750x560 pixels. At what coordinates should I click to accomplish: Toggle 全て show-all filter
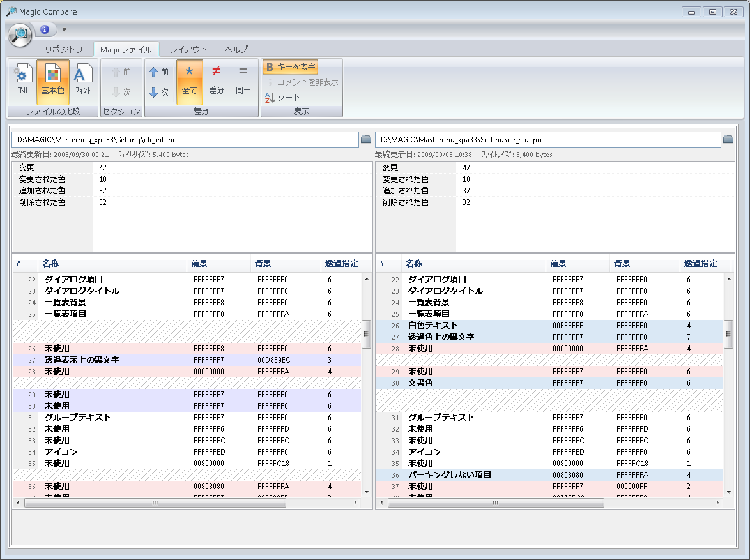click(x=189, y=82)
